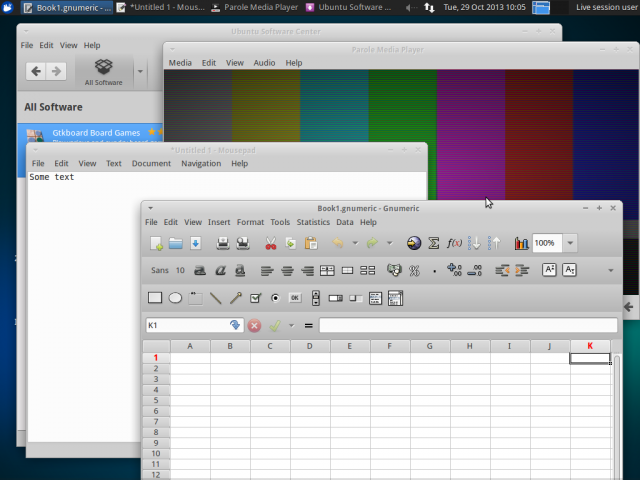Expand the zoom 100% dropdown
640x480 pixels.
(570, 243)
